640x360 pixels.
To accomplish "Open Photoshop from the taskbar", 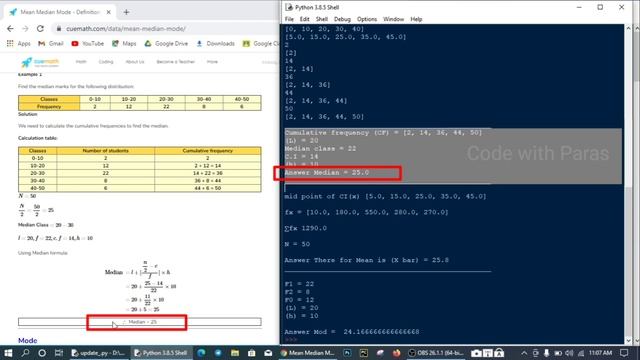I will 347,353.
